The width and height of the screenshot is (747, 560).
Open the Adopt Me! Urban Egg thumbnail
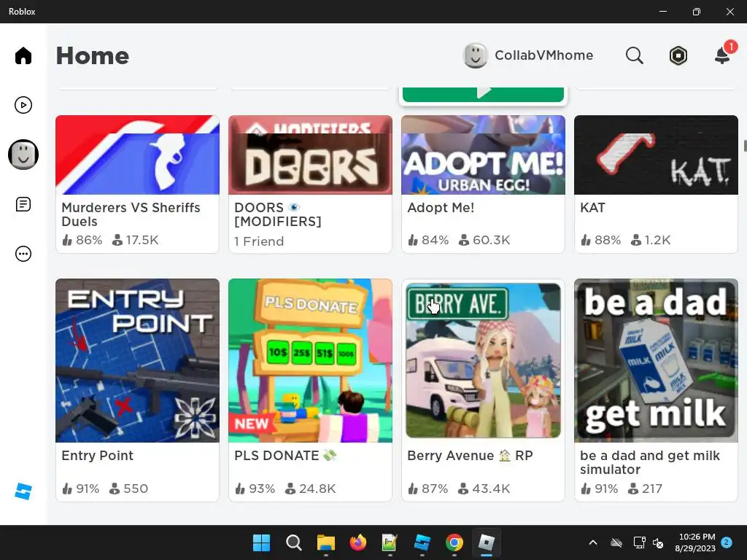pyautogui.click(x=483, y=155)
